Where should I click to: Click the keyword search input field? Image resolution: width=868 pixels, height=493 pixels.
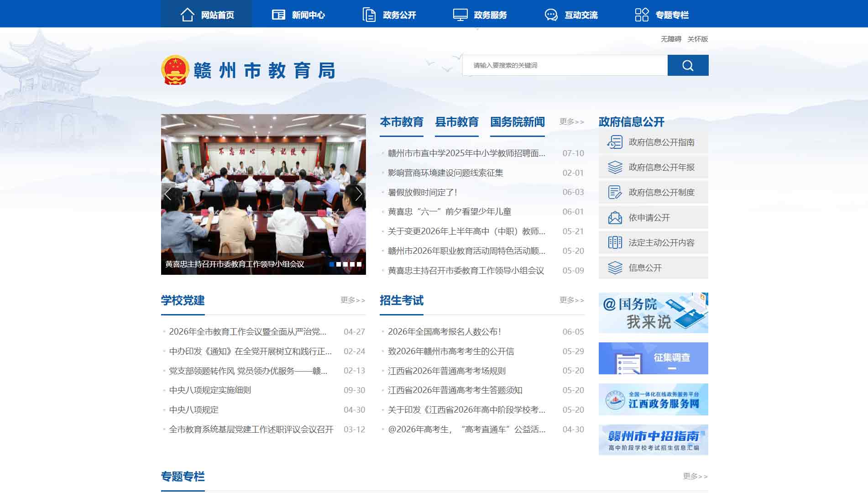point(565,65)
